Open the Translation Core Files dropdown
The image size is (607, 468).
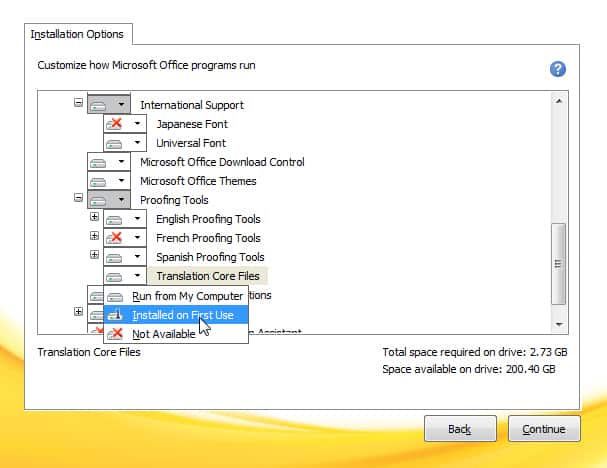coord(125,276)
